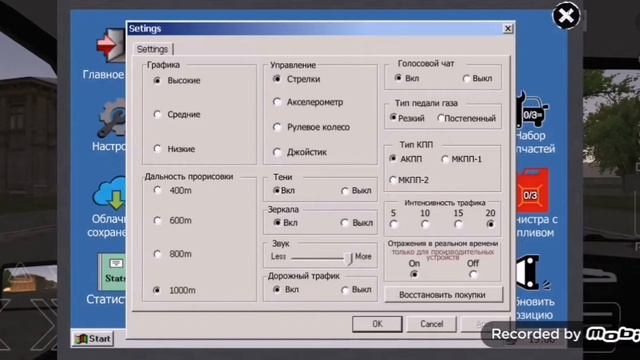The image size is (640, 360).
Task: Choose Рулевое колесо control mode
Action: pos(277,127)
